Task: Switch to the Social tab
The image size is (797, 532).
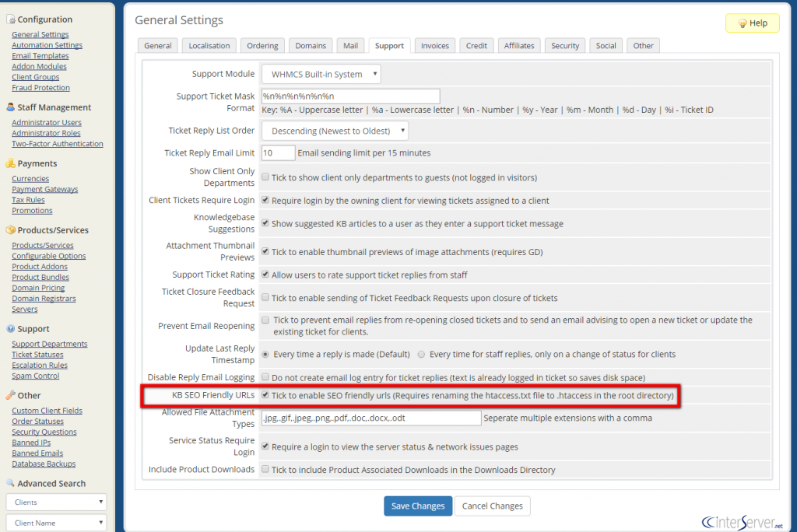Action: [x=606, y=46]
